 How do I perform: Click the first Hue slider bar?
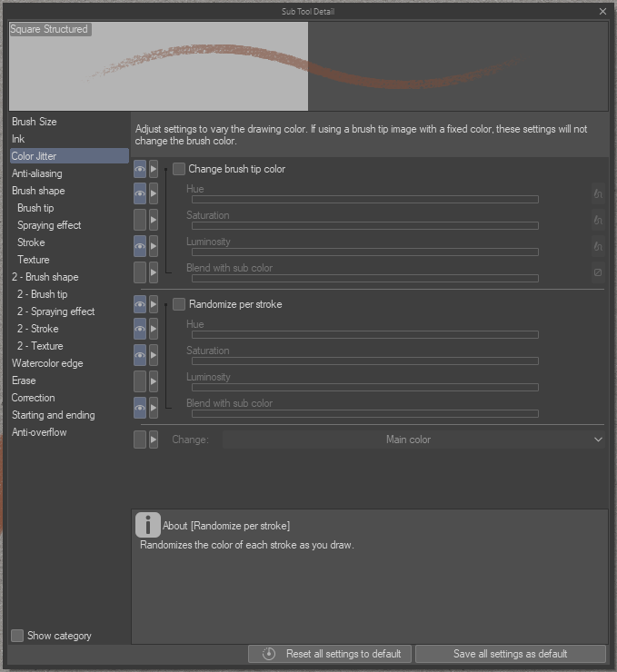364,200
